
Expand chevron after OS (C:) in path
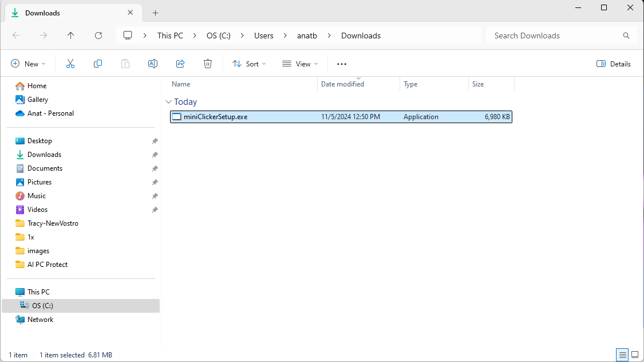[242, 36]
